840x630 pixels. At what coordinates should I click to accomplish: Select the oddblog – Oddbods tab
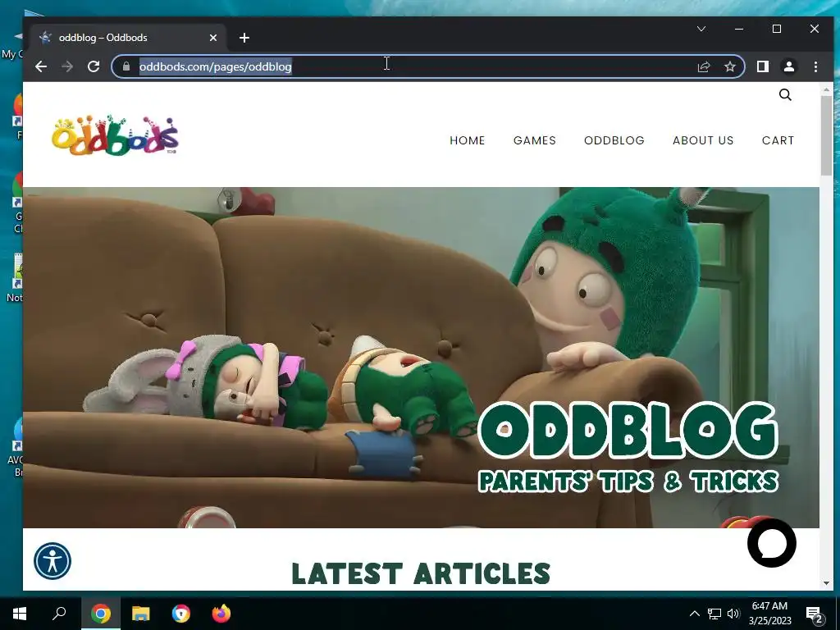pos(129,38)
